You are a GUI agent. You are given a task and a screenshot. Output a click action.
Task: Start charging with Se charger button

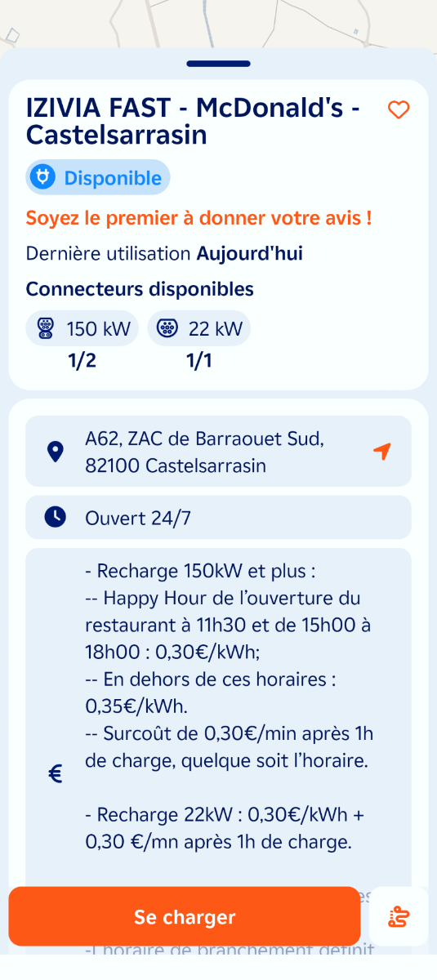coord(185,916)
